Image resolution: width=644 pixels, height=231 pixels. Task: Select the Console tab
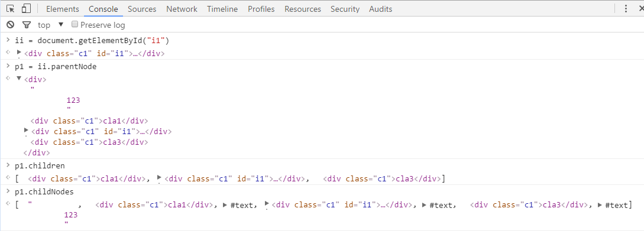(103, 9)
